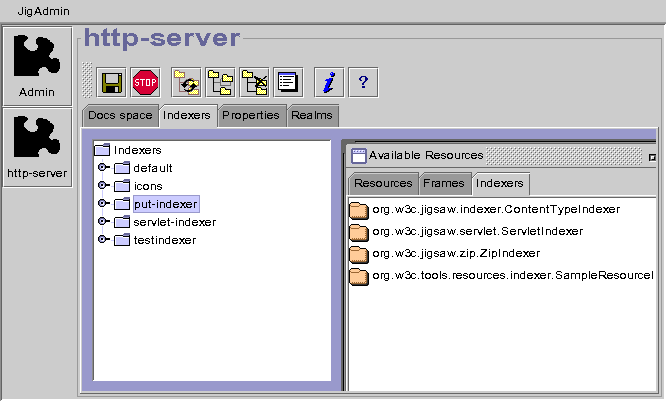The width and height of the screenshot is (666, 401).
Task: Open help with the question mark icon
Action: [x=363, y=81]
